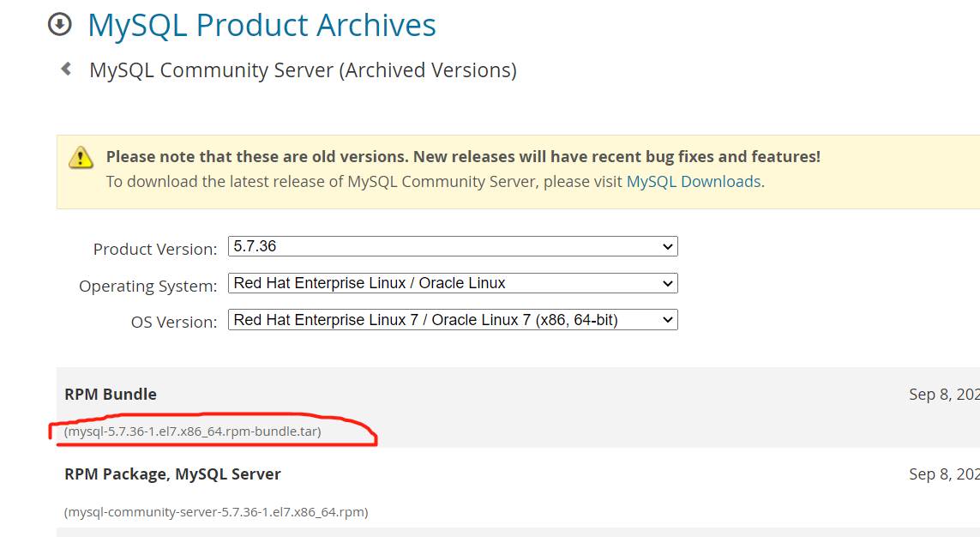Click the Sep 8 date in RPM Bundle row
This screenshot has width=980, height=537.
pos(943,395)
